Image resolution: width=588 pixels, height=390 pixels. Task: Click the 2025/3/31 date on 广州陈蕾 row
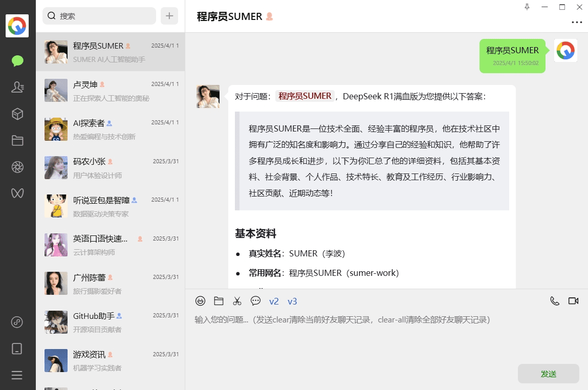pos(166,277)
